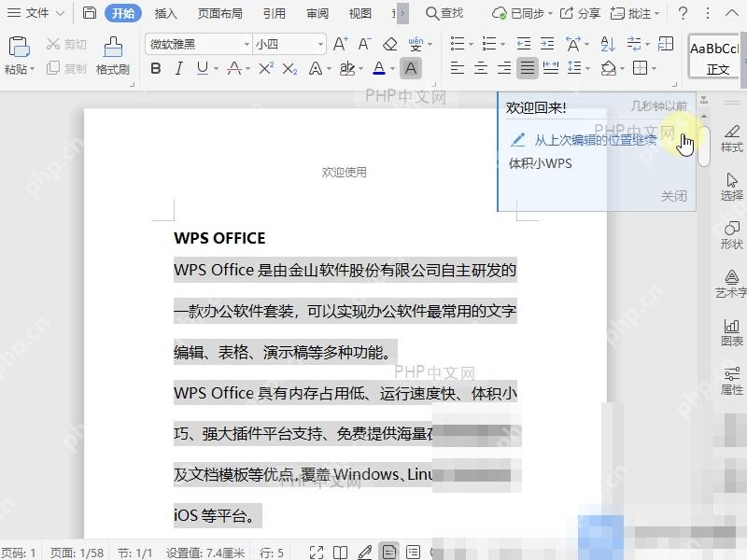Align text left
Screen dimensions: 747x560
[458, 68]
